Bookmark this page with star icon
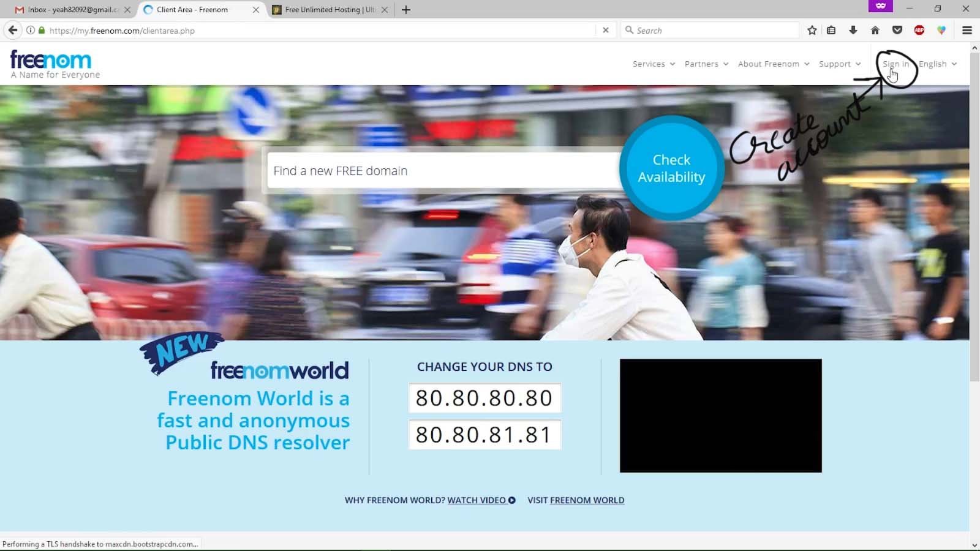This screenshot has height=551, width=980. 812,30
